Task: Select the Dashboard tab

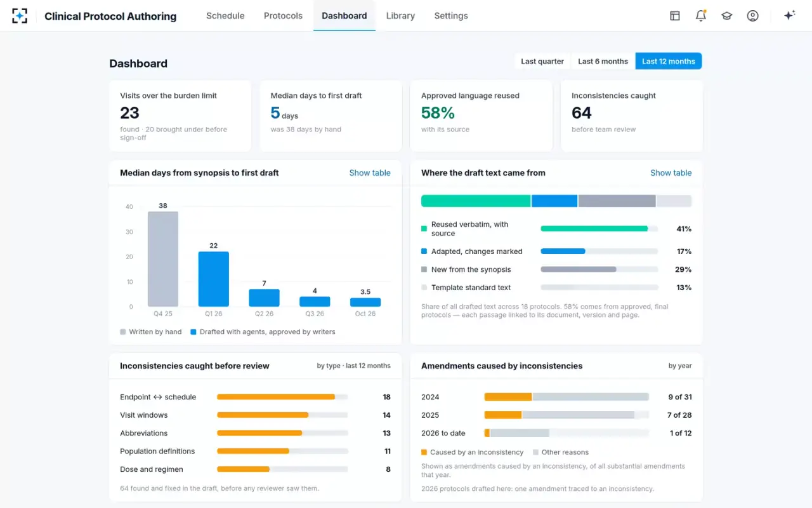Action: [x=344, y=16]
